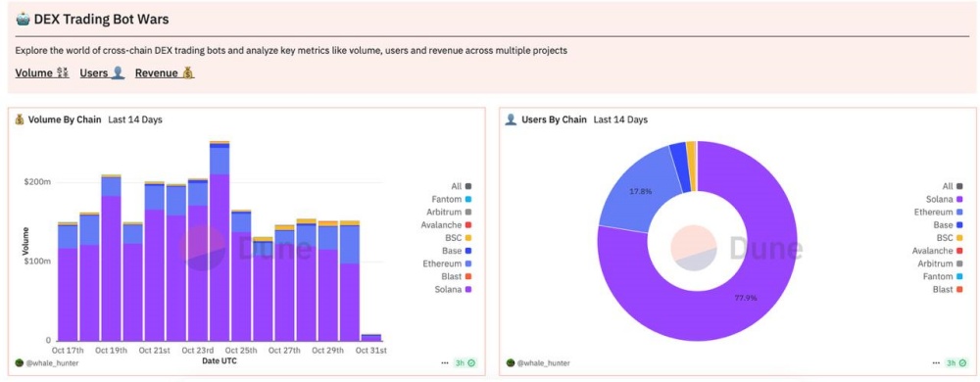Click the Date UTC axis title
Image resolution: width=980 pixels, height=382 pixels.
click(220, 360)
